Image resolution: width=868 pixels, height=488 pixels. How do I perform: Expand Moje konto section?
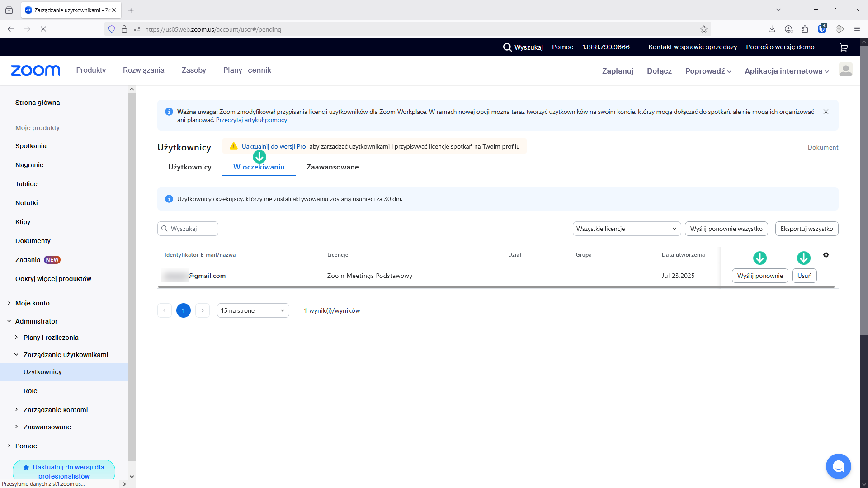click(x=9, y=303)
